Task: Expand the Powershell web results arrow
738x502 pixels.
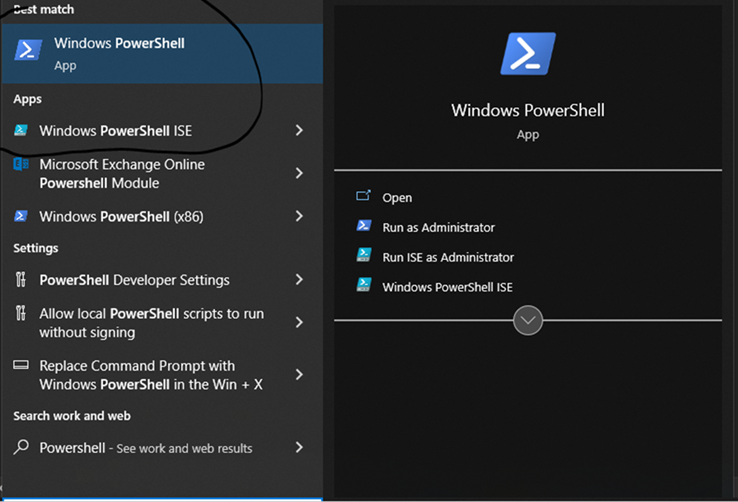Action: click(x=299, y=448)
